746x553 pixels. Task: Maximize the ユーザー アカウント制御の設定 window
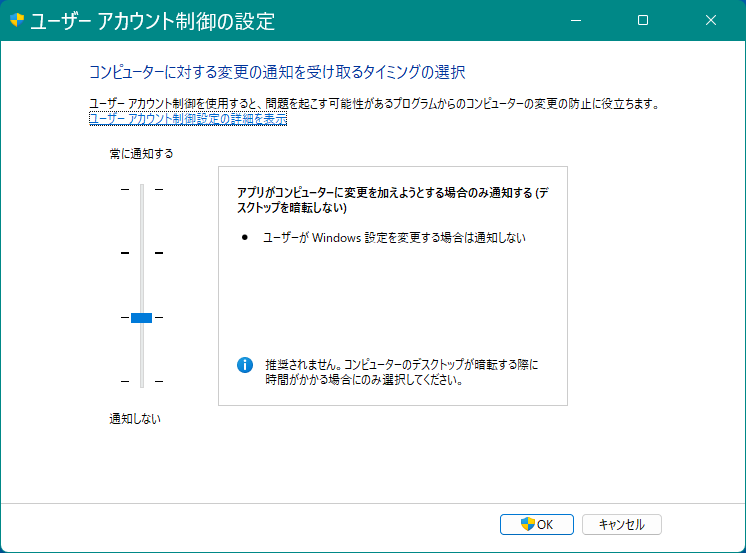(x=643, y=20)
